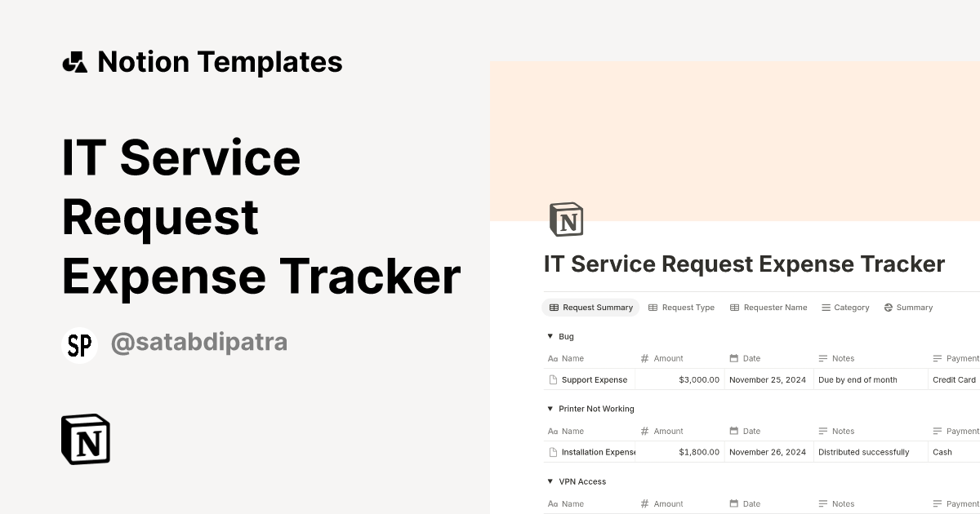The height and width of the screenshot is (514, 980).
Task: Click the page icon beside Support Expense
Action: tap(553, 379)
